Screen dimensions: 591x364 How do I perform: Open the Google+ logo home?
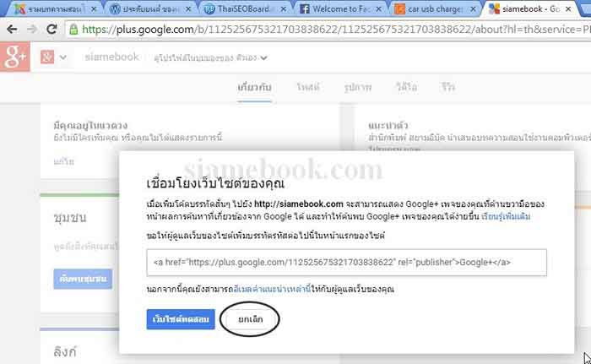point(15,57)
